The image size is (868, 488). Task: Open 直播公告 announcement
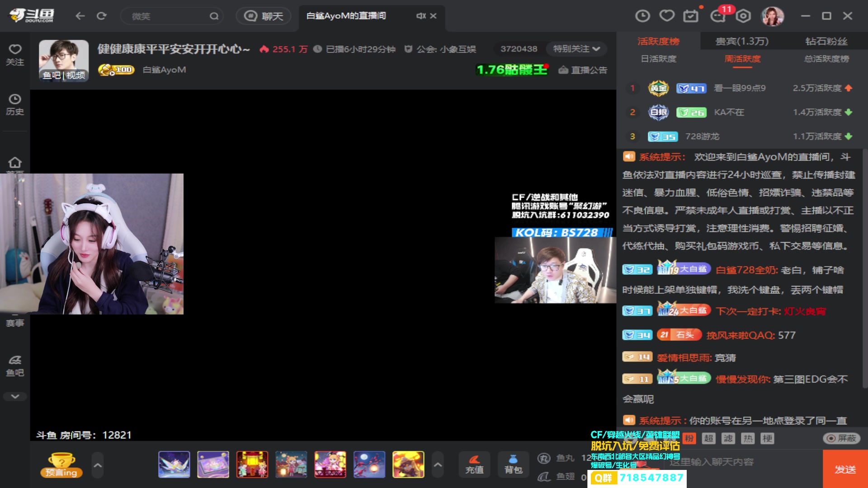[583, 70]
